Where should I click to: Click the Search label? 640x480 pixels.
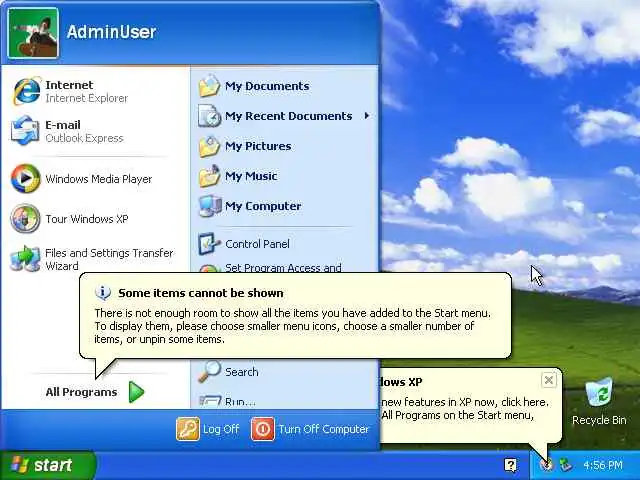click(x=242, y=372)
